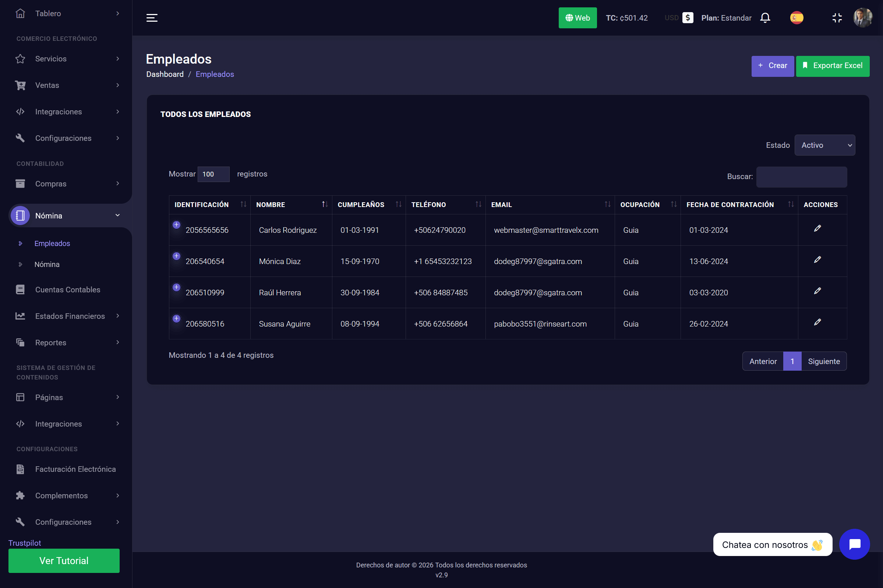Open the Estado Activo dropdown
The width and height of the screenshot is (883, 588).
pyautogui.click(x=824, y=145)
